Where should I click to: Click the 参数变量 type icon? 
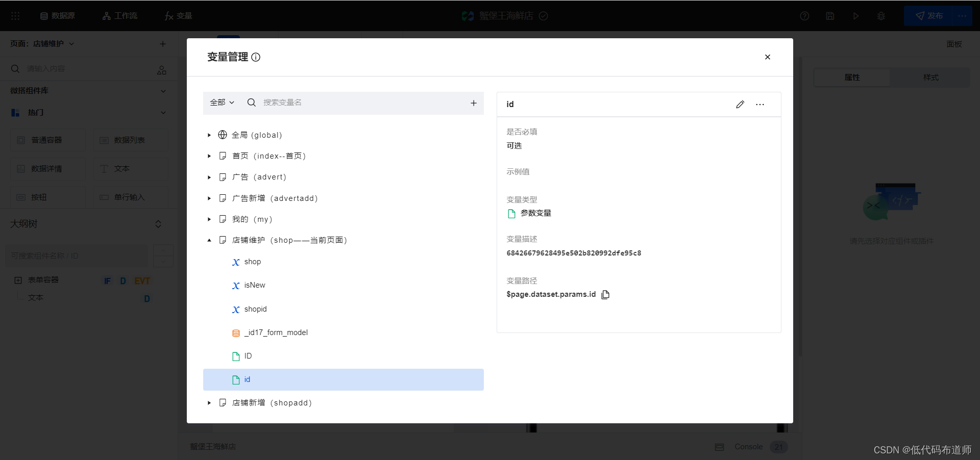point(511,214)
